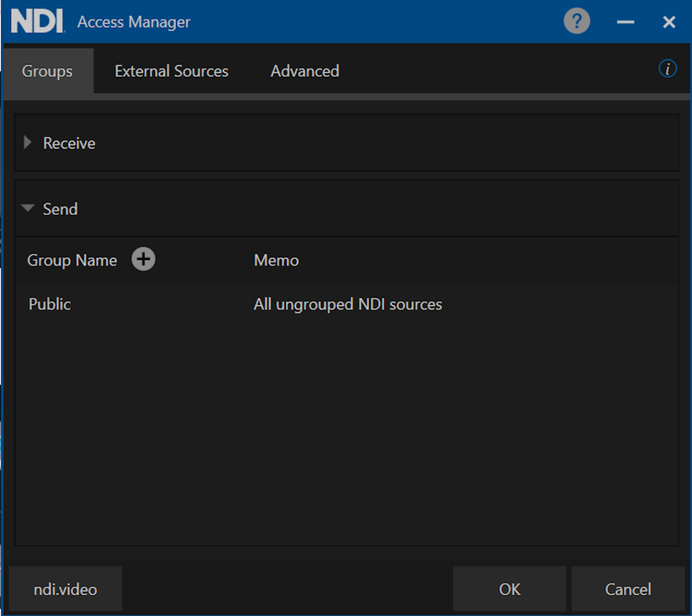Go to the Advanced tab
This screenshot has height=616, width=692.
click(x=304, y=71)
